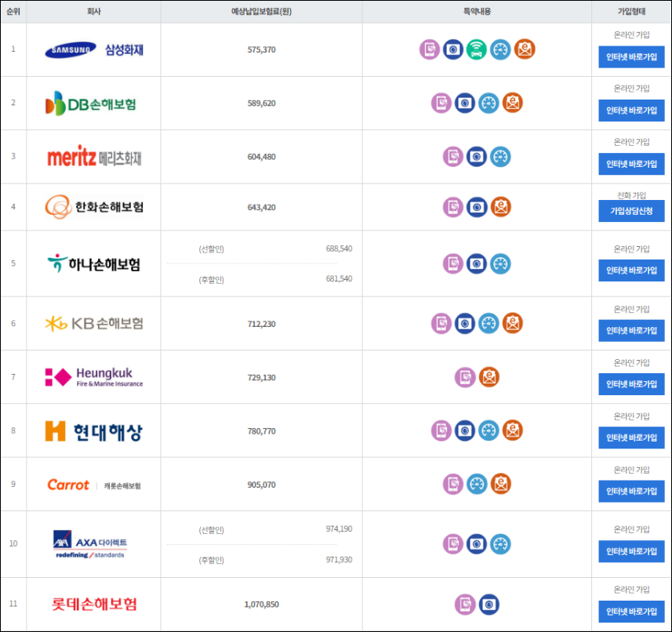Click KB손해보험's blue mileage gauge icon
Viewport: 672px width, 632px height.
[489, 324]
